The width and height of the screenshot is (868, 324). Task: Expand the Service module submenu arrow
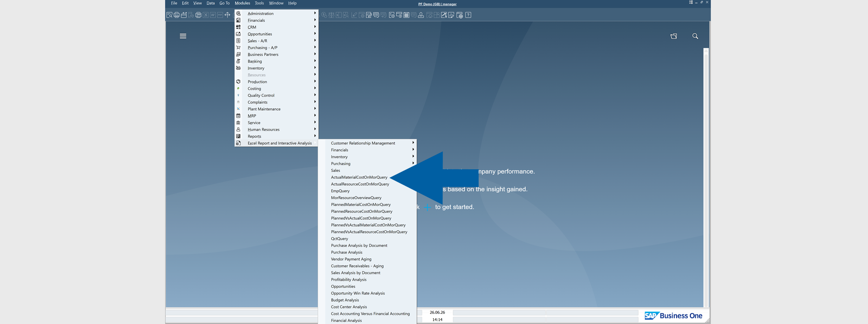tap(315, 122)
